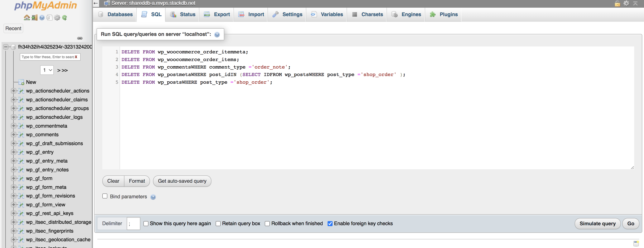Click Get auto-saved query button

click(x=182, y=181)
